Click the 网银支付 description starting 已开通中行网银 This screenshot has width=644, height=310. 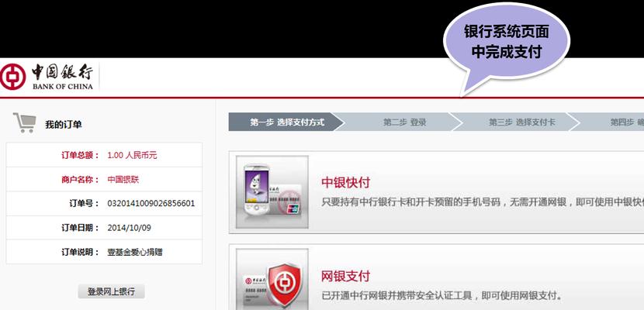coord(441,295)
